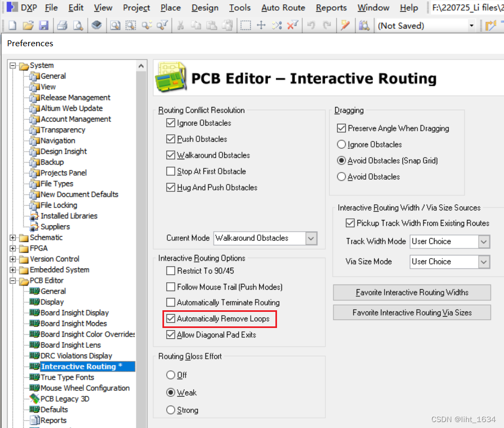
Task: Select Strong routing gloss effort radio
Action: pos(171,410)
